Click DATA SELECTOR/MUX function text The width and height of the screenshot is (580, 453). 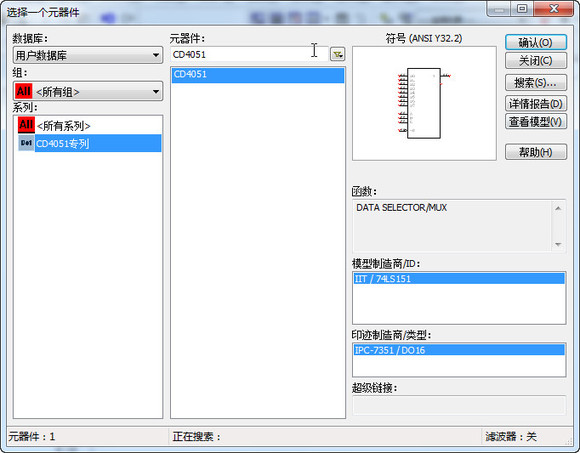point(402,207)
